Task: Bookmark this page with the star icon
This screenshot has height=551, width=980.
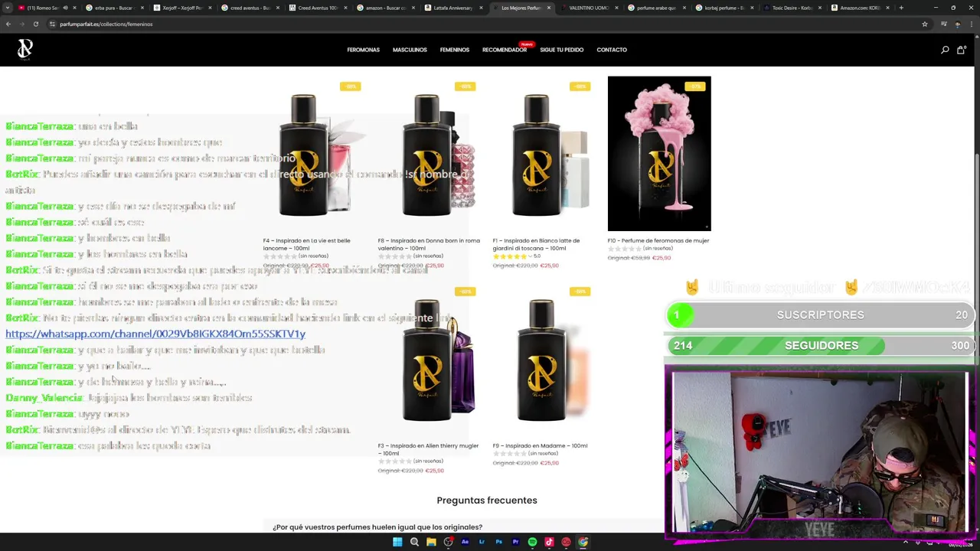Action: (925, 24)
